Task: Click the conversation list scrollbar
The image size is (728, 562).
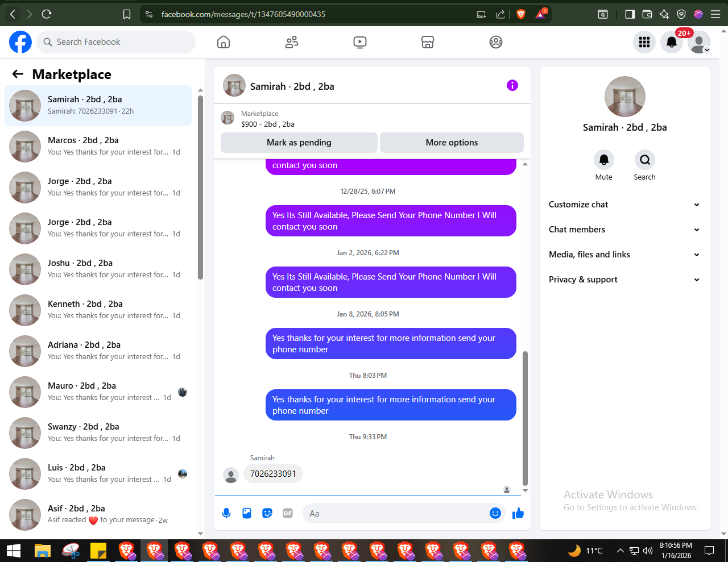Action: click(200, 188)
